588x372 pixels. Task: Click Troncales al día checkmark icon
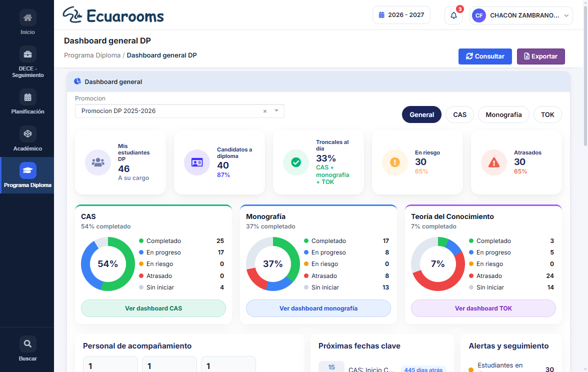(x=296, y=162)
